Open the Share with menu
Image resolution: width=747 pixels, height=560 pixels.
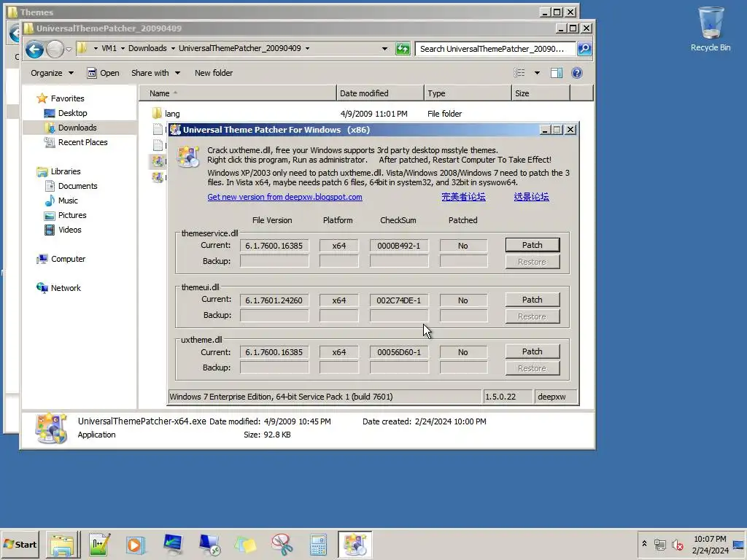pos(155,73)
